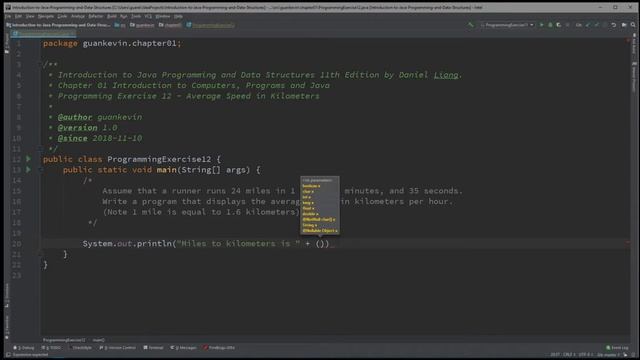Image resolution: width=640 pixels, height=360 pixels.
Task: Click run gutter arrow beside class declaration
Action: 28,159
